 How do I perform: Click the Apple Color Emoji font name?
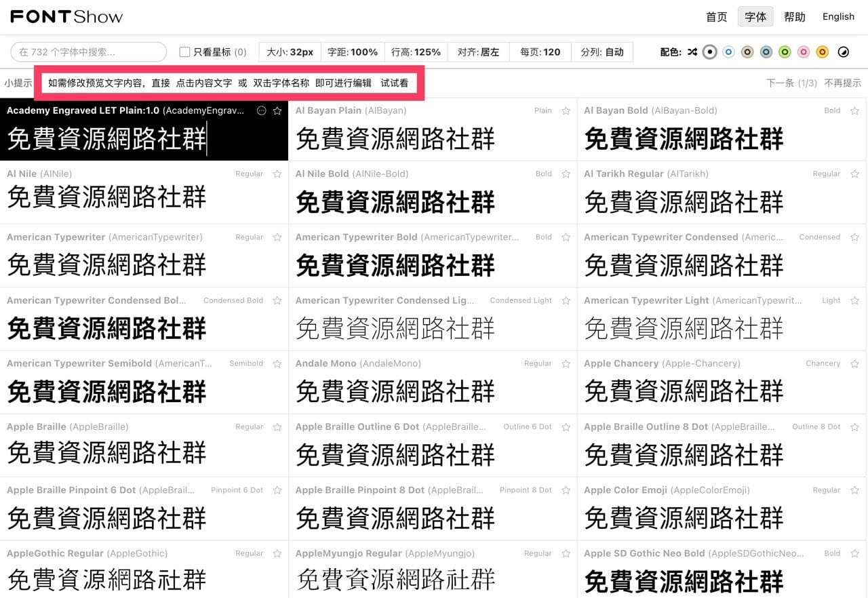click(667, 490)
